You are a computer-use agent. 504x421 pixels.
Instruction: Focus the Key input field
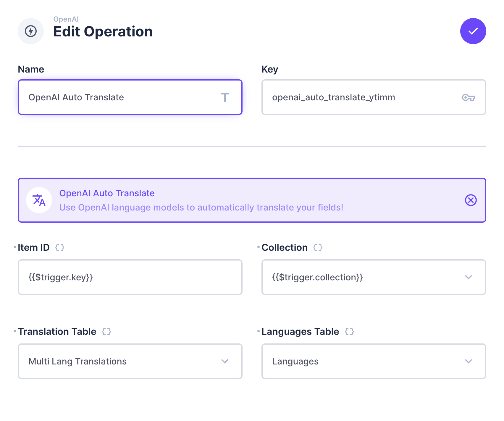coord(374,97)
